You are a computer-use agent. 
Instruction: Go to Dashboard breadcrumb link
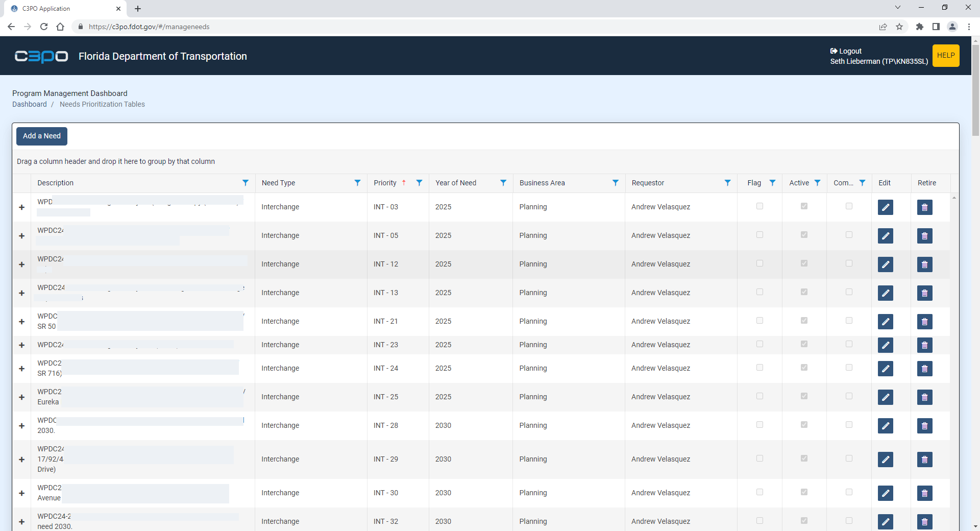[30, 104]
